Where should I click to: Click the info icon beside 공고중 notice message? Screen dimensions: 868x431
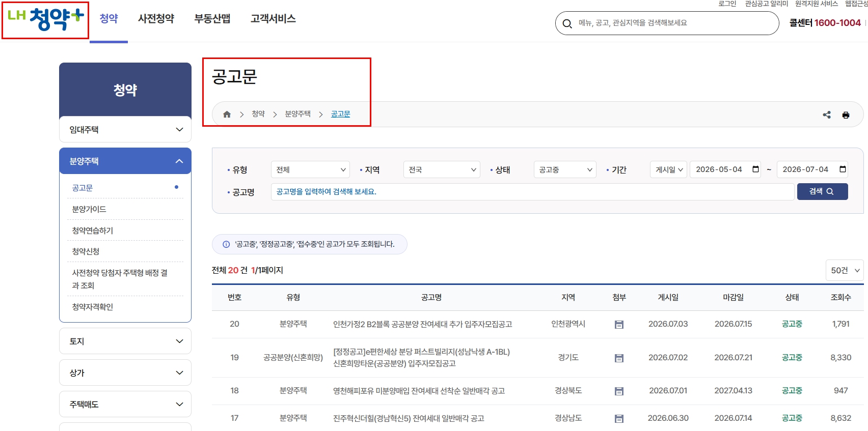coord(226,244)
